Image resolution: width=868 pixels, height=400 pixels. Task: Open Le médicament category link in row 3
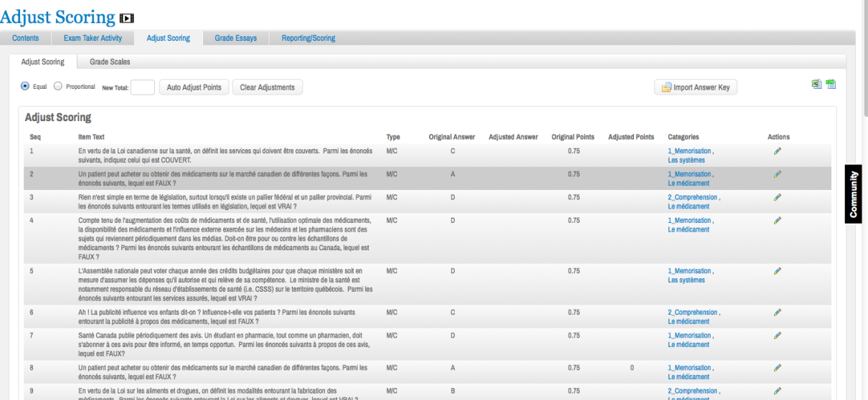click(689, 206)
